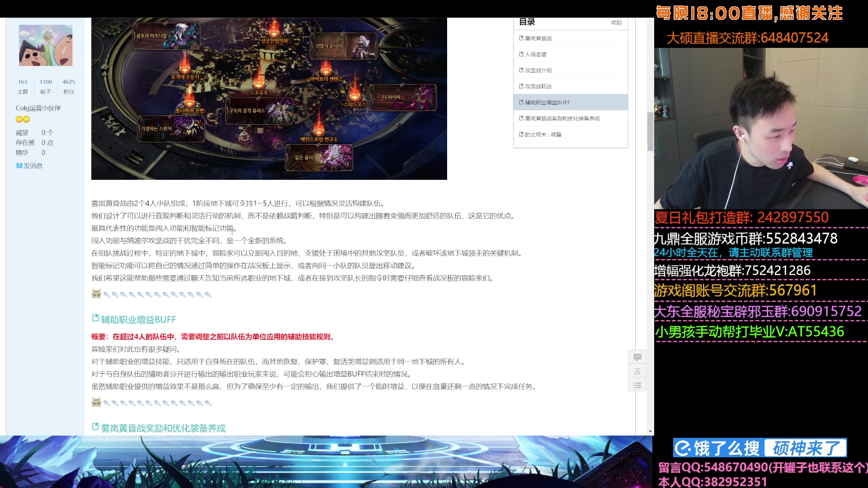Go to 攻坚战介绍 in the directory

click(538, 70)
